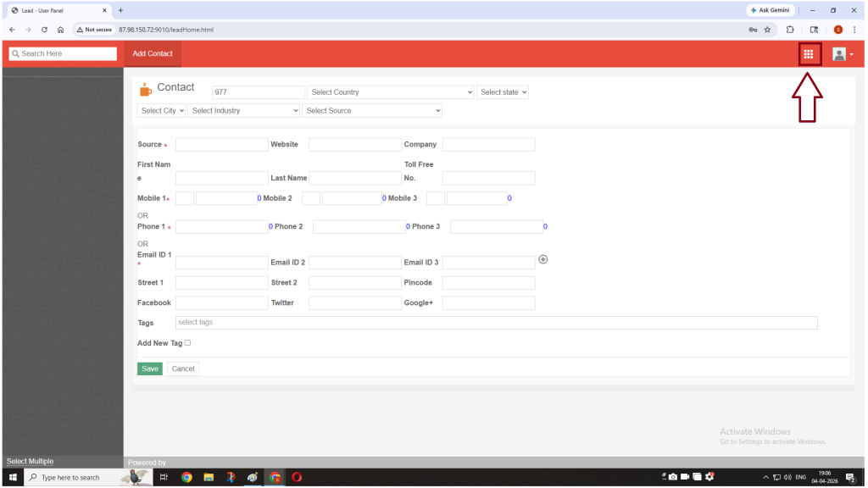Click the user profile avatar icon
The height and width of the screenshot is (488, 868).
839,54
